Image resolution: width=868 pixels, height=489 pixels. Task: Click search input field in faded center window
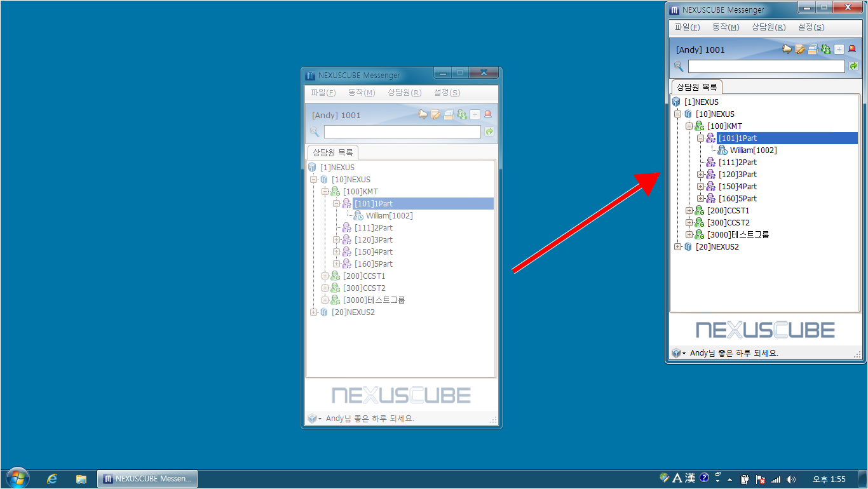tap(402, 131)
